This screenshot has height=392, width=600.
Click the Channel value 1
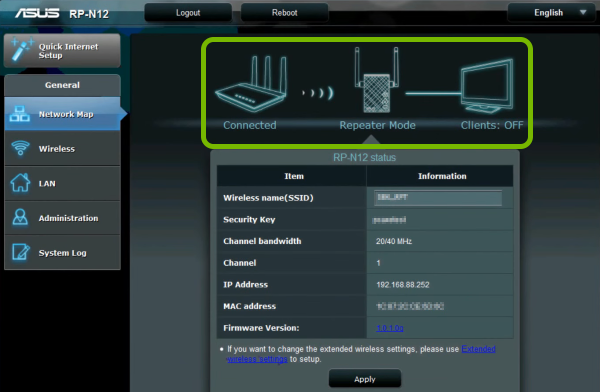pyautogui.click(x=378, y=263)
